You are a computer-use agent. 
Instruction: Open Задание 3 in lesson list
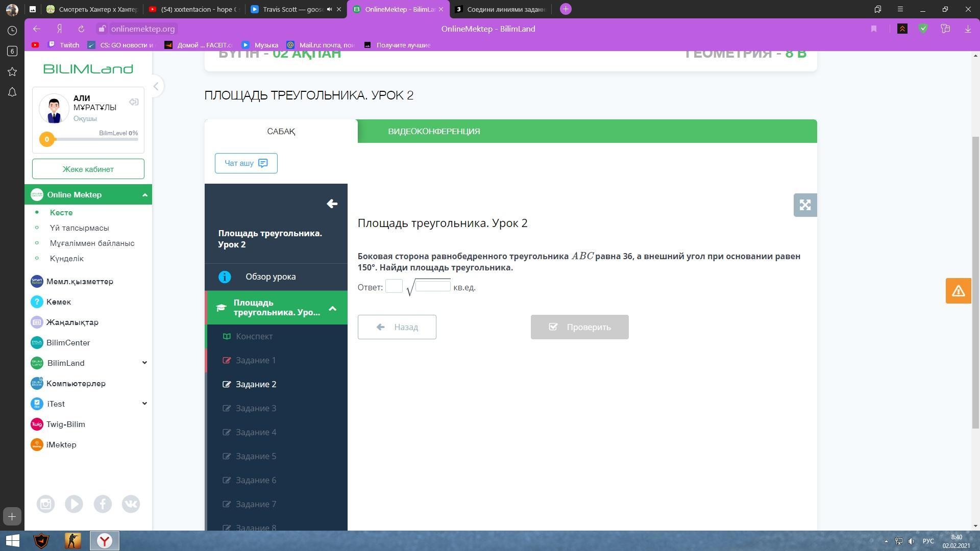(256, 408)
